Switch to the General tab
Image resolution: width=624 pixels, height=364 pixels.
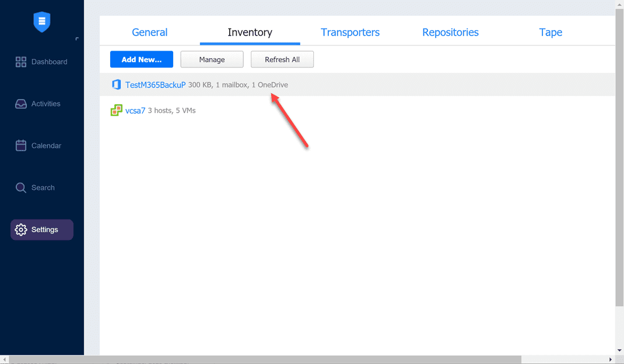tap(149, 33)
